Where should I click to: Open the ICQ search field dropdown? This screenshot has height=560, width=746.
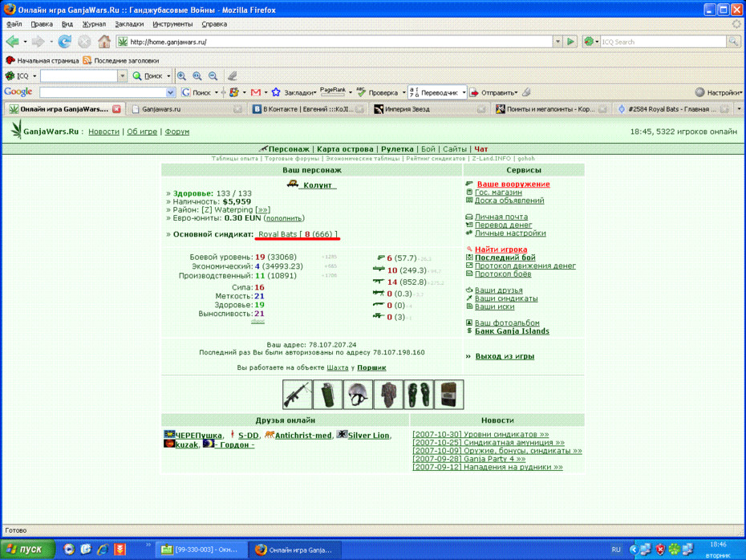tap(122, 76)
